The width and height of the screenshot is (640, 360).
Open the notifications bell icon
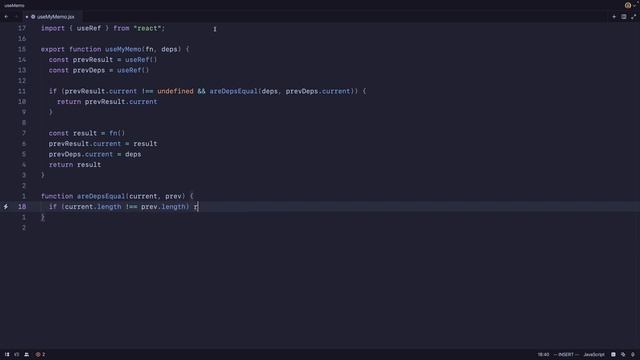(x=633, y=354)
